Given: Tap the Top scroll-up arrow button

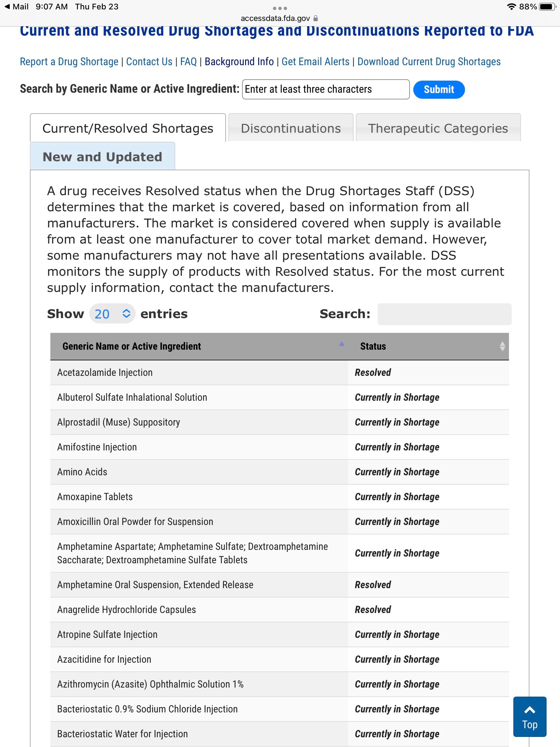Looking at the screenshot, I should tap(529, 716).
